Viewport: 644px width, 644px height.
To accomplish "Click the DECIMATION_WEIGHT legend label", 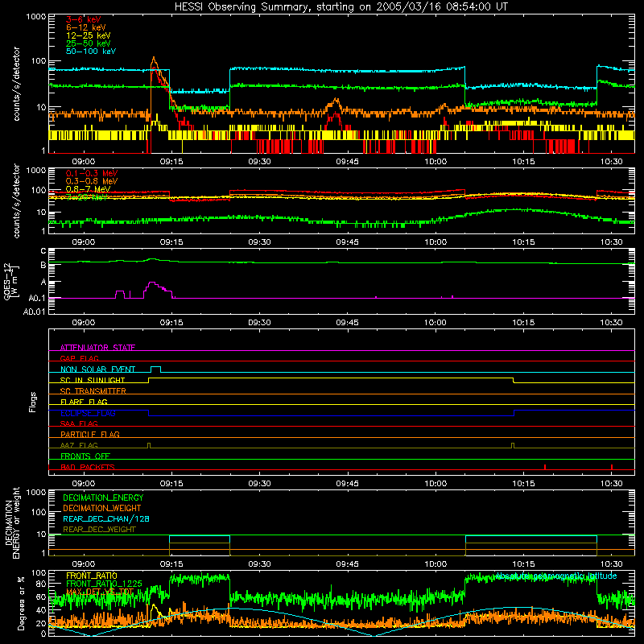I will coord(102,508).
